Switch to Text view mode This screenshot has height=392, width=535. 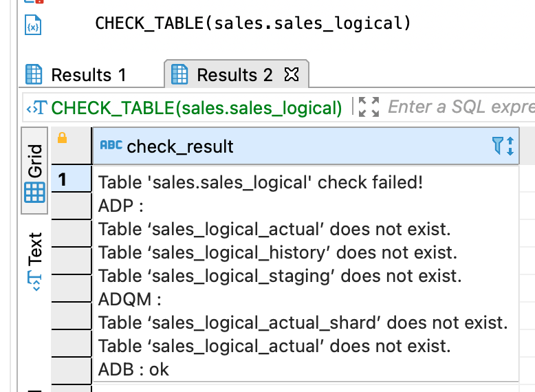point(34,261)
